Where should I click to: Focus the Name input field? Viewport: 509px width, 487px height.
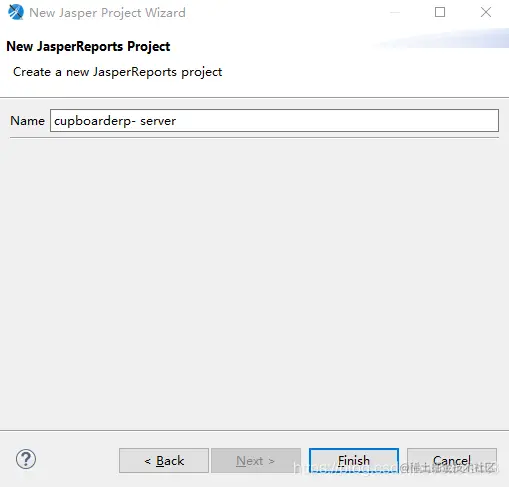(274, 120)
